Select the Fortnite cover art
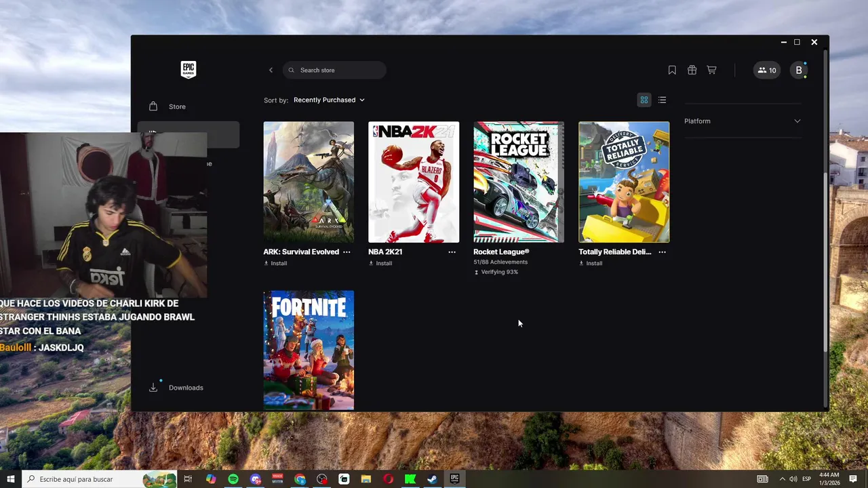868x488 pixels. click(x=309, y=350)
